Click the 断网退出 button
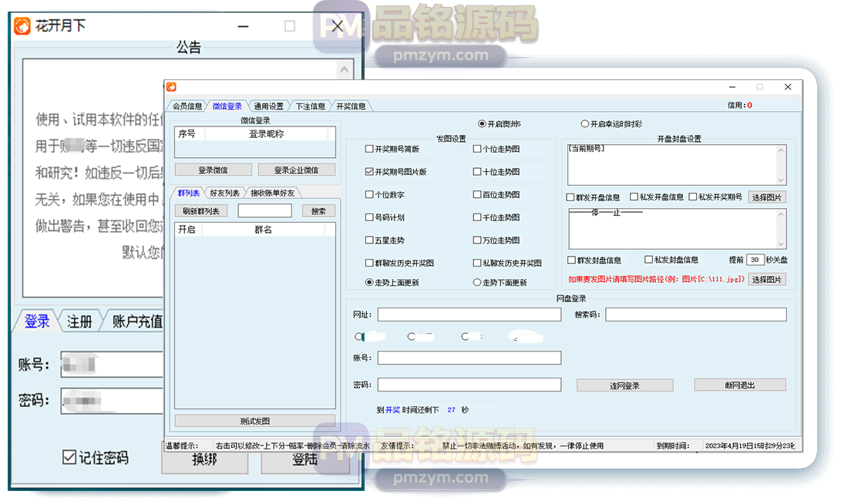The width and height of the screenshot is (851, 504). [740, 385]
